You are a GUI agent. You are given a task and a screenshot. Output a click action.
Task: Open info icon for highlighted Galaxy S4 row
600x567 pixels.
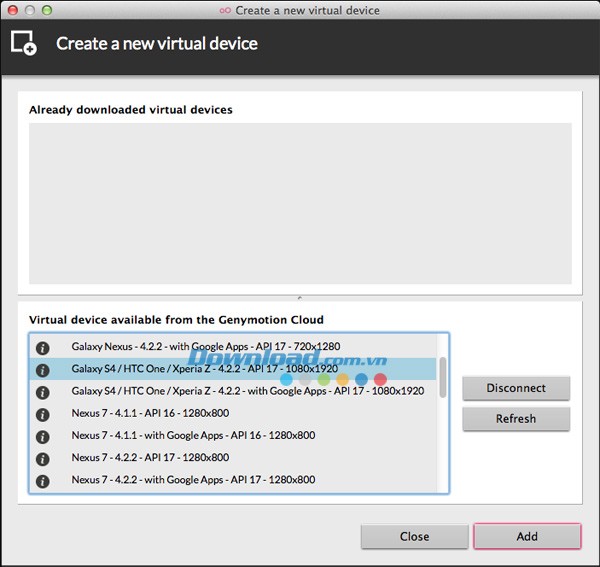pos(42,369)
